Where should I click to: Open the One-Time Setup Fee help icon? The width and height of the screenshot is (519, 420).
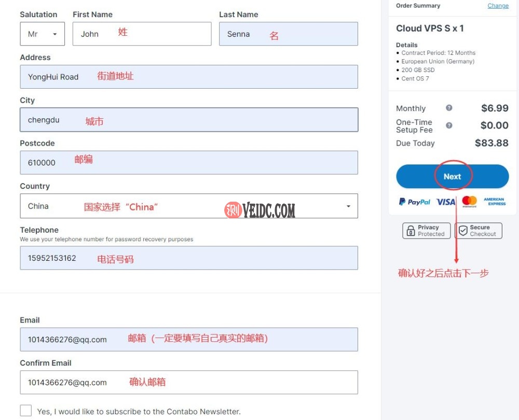449,125
